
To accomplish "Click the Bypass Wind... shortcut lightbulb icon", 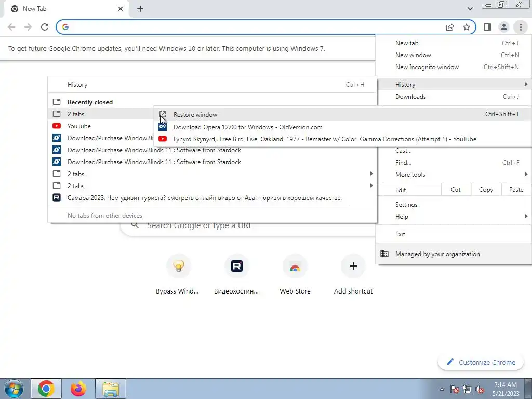I will pyautogui.click(x=179, y=266).
